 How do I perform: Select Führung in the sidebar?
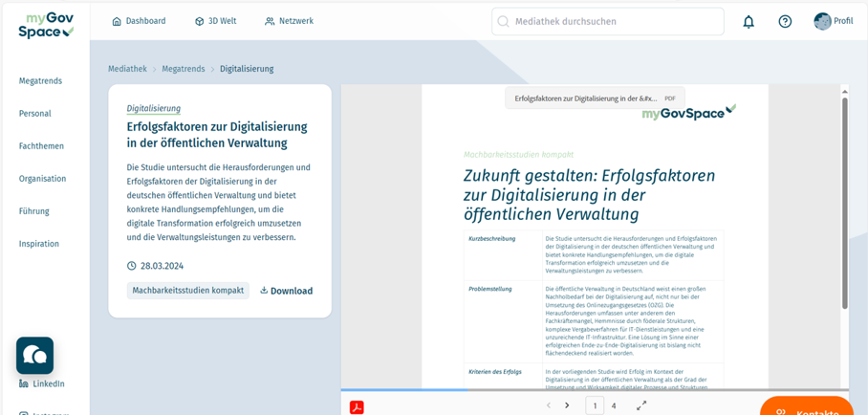click(x=33, y=211)
